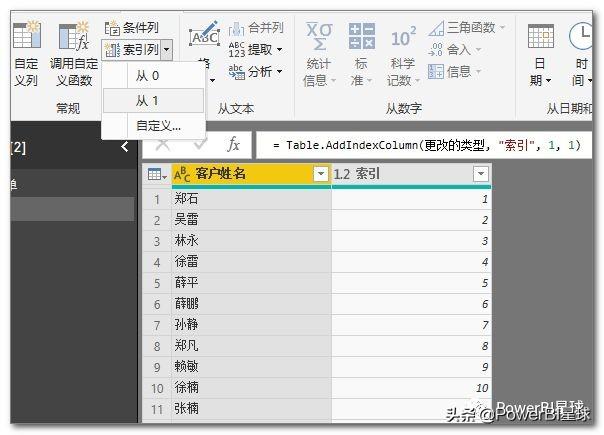Image resolution: width=604 pixels, height=435 pixels.
Task: Click inside the formula bar text
Action: tap(426, 145)
